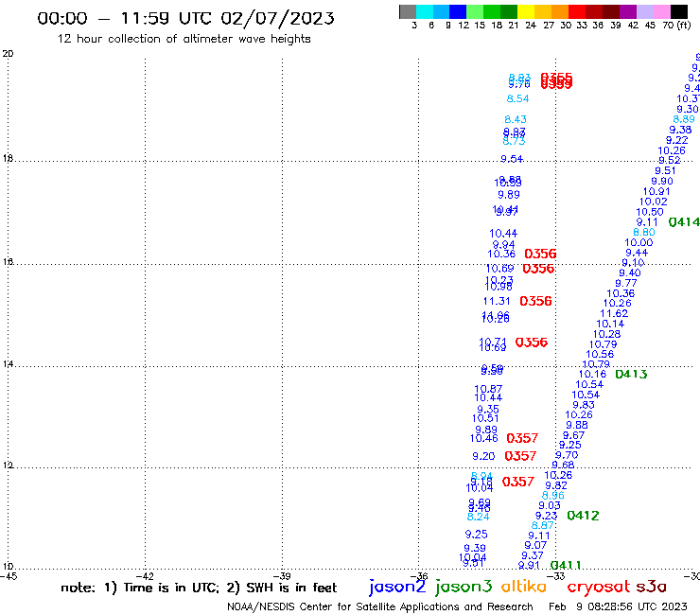Click the altika satellite legend label
The height and width of the screenshot is (615, 700).
(x=524, y=587)
